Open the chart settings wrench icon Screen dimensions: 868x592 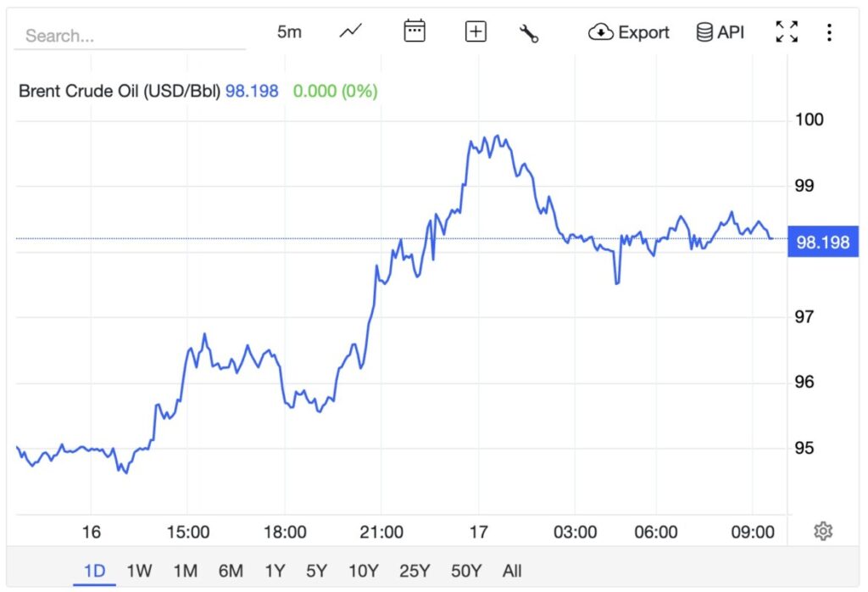529,31
